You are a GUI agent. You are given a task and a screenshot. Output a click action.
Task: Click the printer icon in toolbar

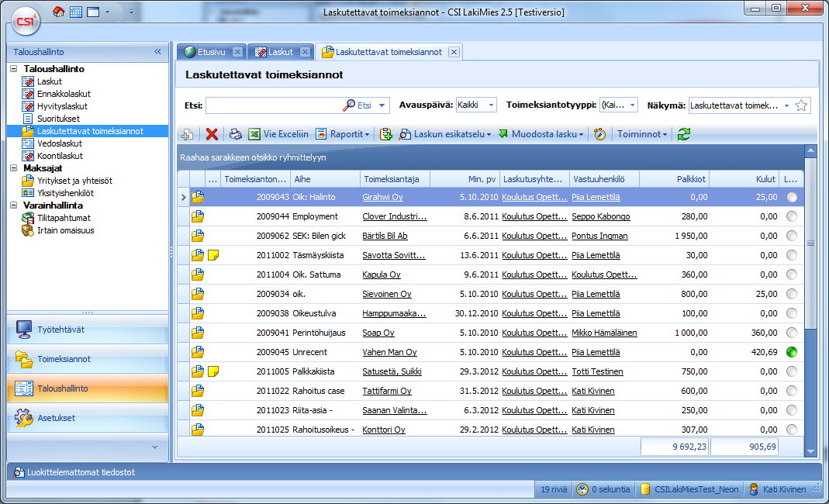pos(235,134)
